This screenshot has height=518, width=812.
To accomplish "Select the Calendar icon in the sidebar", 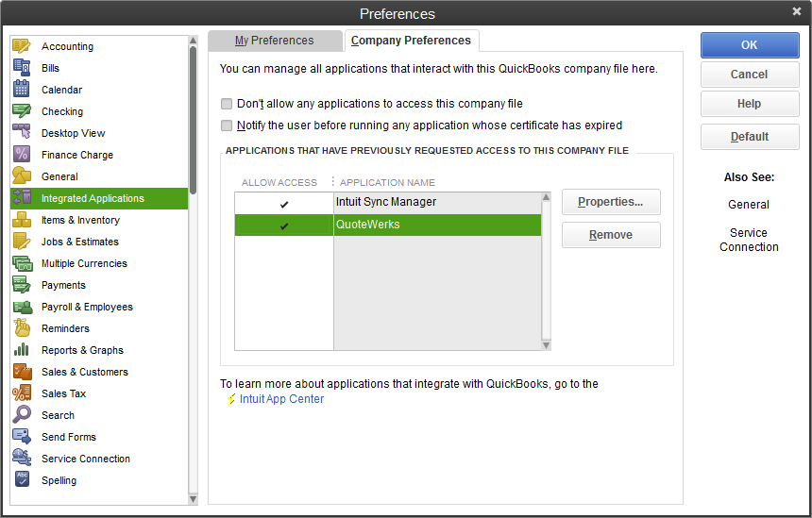I will (x=22, y=90).
